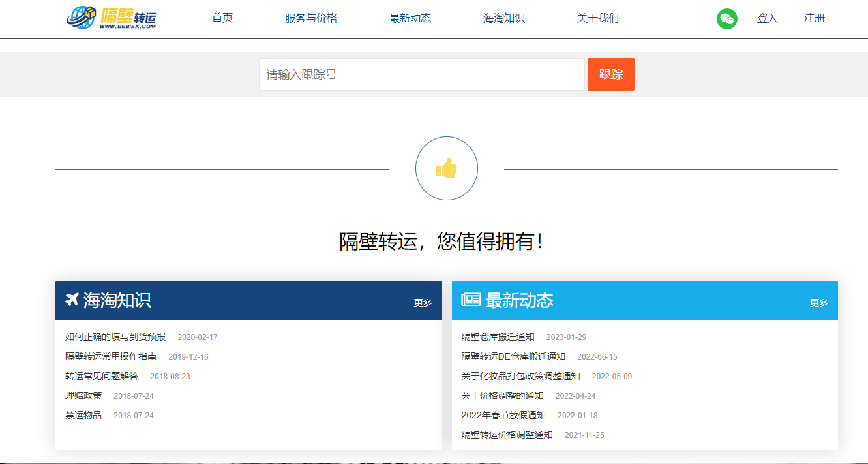
Task: Open the 理赔政策 article
Action: click(83, 395)
